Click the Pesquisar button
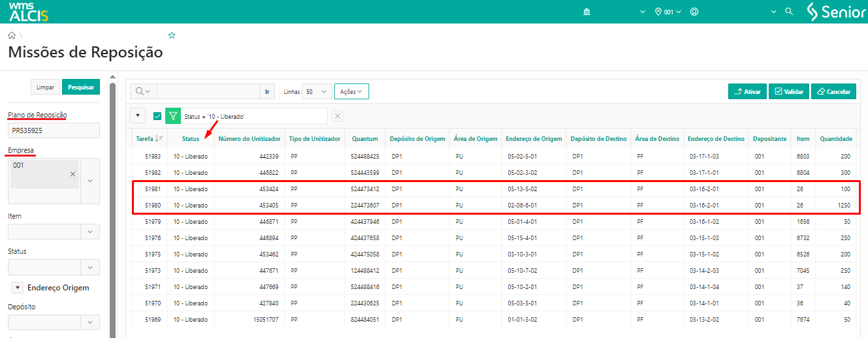Viewport: 868px width, 338px height. [x=81, y=87]
